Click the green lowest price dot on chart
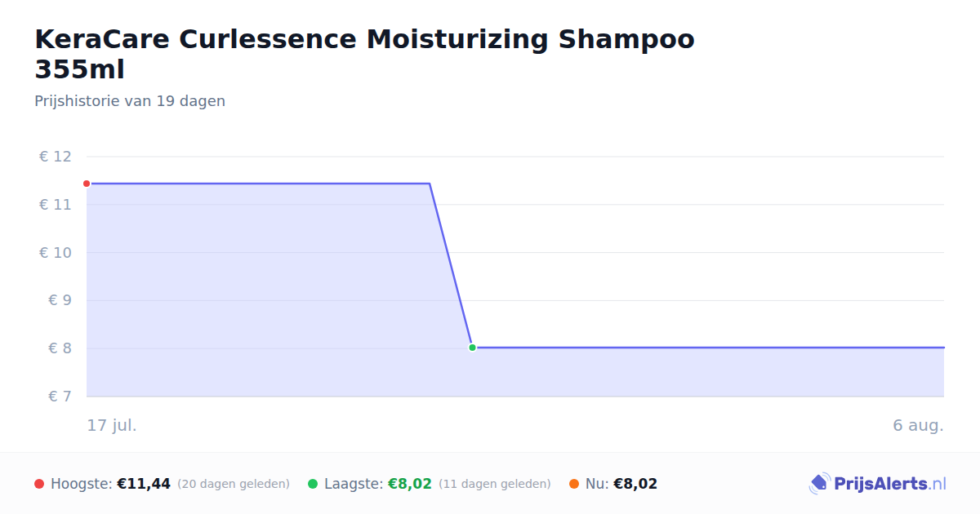Viewport: 980px width, 514px height. (x=472, y=348)
